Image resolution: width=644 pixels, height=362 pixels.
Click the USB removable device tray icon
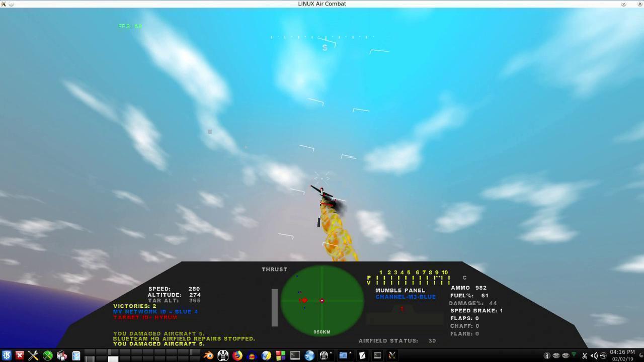(x=604, y=356)
